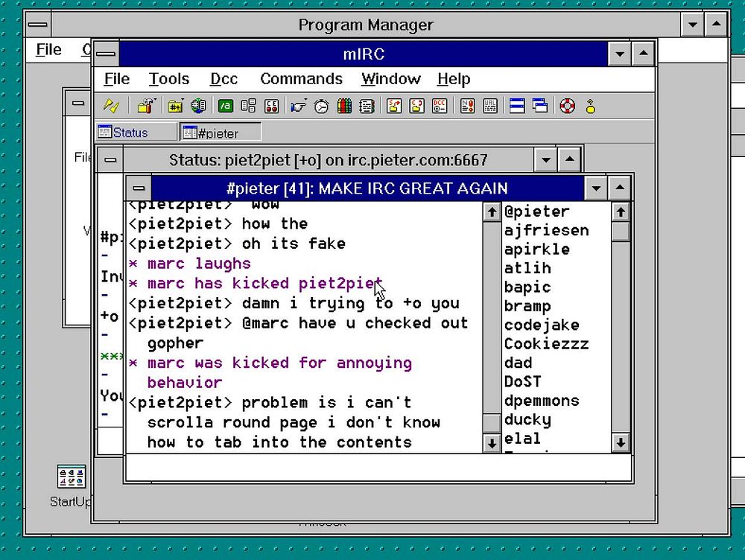Viewport: 745px width, 560px height.
Task: Select @pieter in the nick list
Action: pyautogui.click(x=536, y=211)
